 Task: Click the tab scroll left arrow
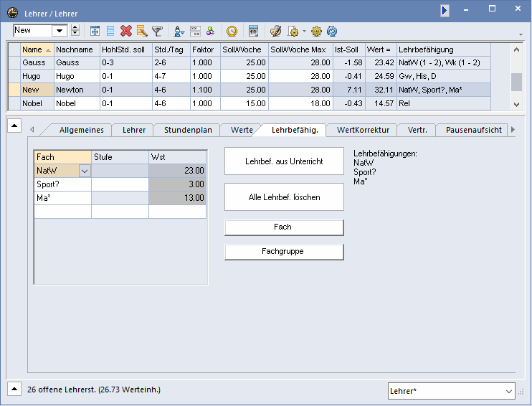click(x=32, y=129)
